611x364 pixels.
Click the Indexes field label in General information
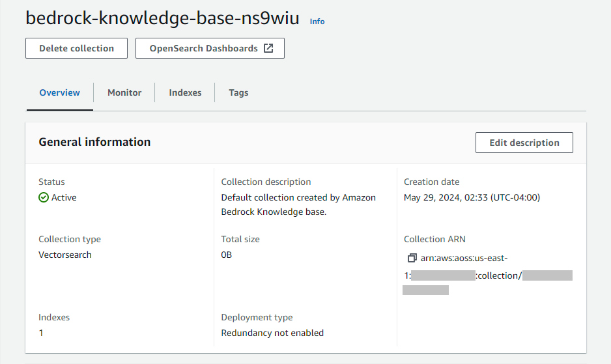[54, 317]
